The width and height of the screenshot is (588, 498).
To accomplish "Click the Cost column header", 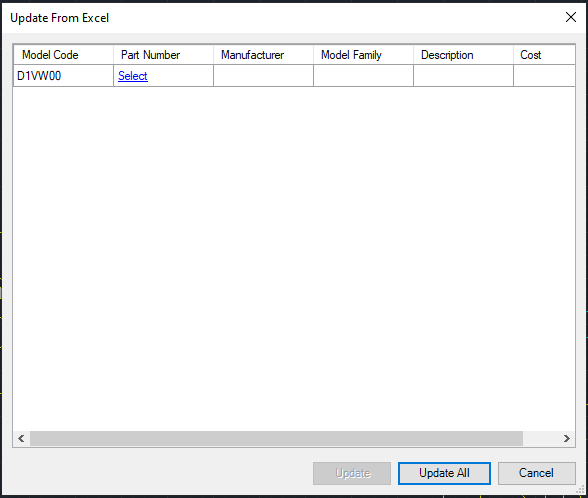I will click(x=544, y=55).
